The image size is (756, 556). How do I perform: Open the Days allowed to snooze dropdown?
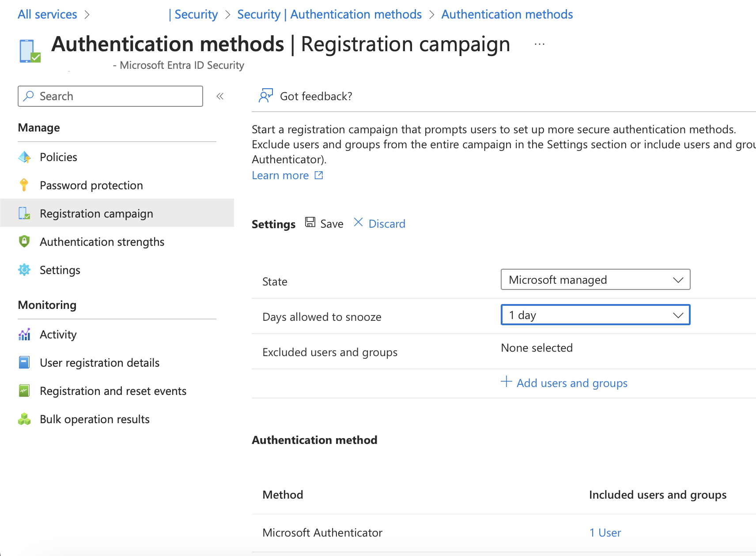(x=595, y=315)
